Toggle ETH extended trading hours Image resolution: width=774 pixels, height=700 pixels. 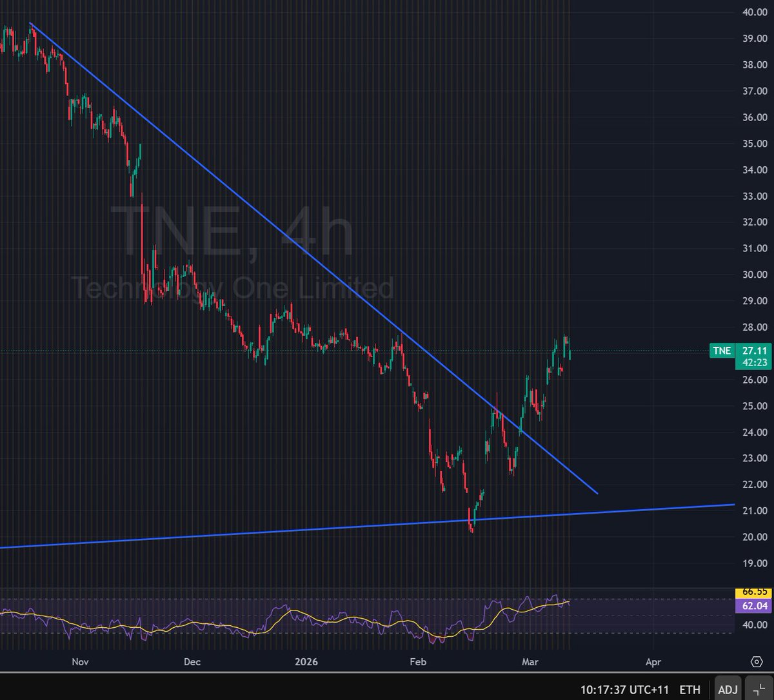(690, 690)
